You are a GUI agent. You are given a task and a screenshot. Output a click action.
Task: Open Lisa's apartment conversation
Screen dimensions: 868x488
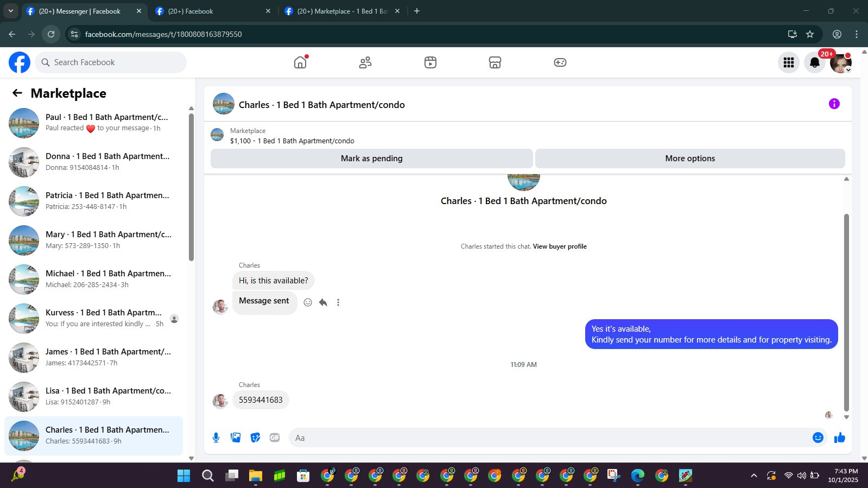[93, 397]
